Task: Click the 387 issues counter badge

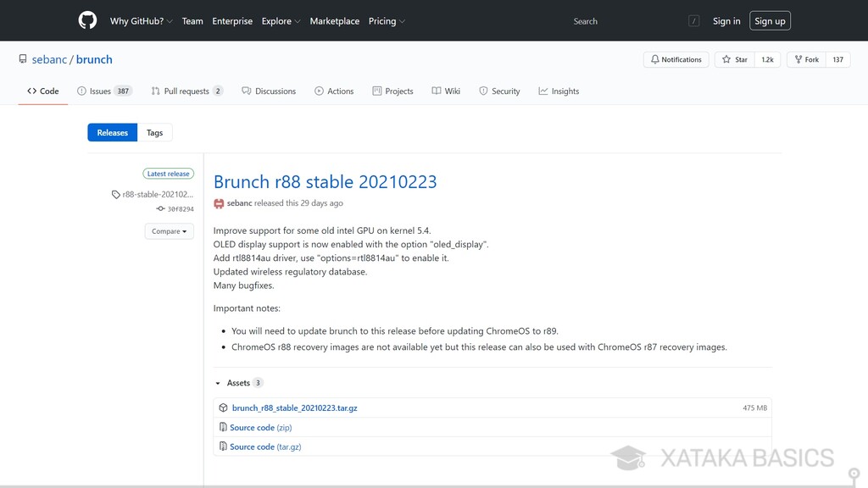Action: [123, 91]
